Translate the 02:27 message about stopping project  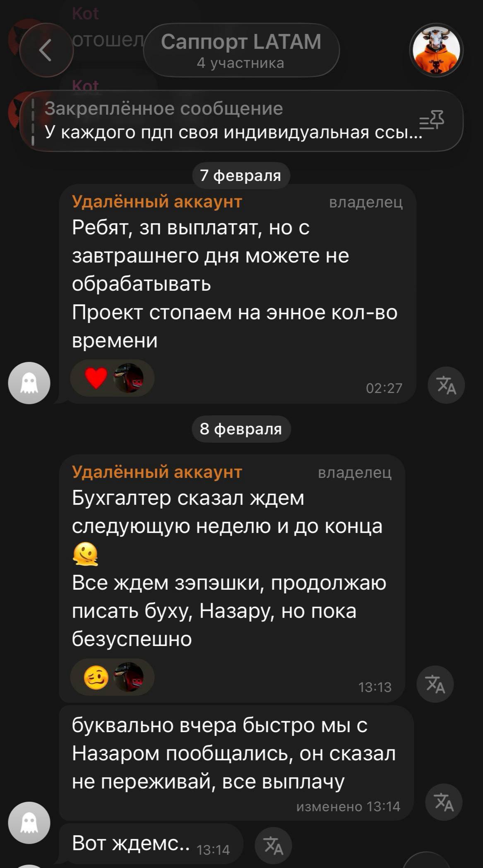pyautogui.click(x=446, y=385)
